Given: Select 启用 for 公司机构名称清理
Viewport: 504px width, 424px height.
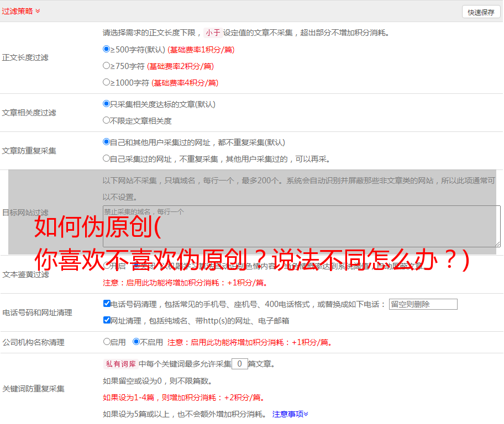Looking at the screenshot, I should point(107,342).
